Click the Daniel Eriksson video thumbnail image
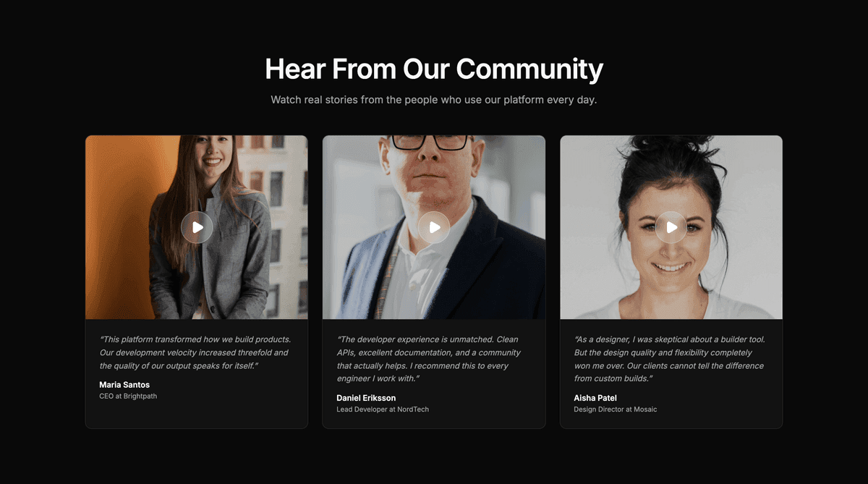This screenshot has width=868, height=484. [x=434, y=227]
